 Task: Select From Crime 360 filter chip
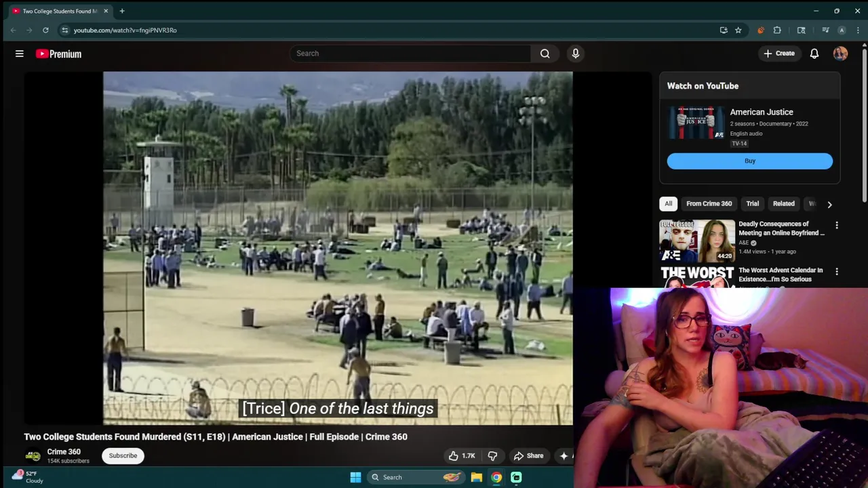tap(709, 203)
